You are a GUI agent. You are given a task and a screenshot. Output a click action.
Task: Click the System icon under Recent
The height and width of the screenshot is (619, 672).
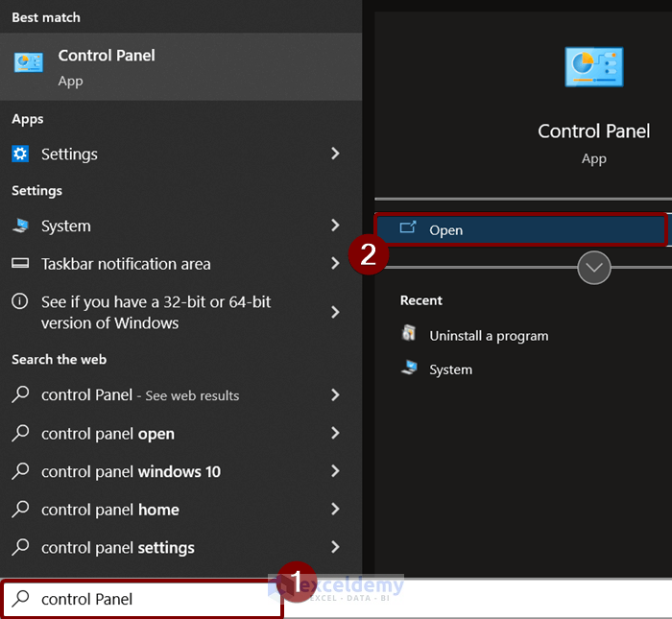(x=409, y=368)
